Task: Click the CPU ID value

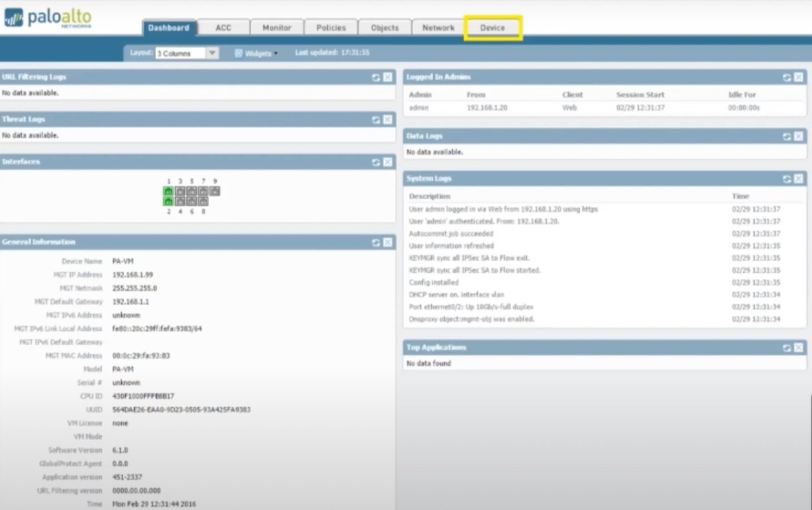Action: tap(143, 396)
